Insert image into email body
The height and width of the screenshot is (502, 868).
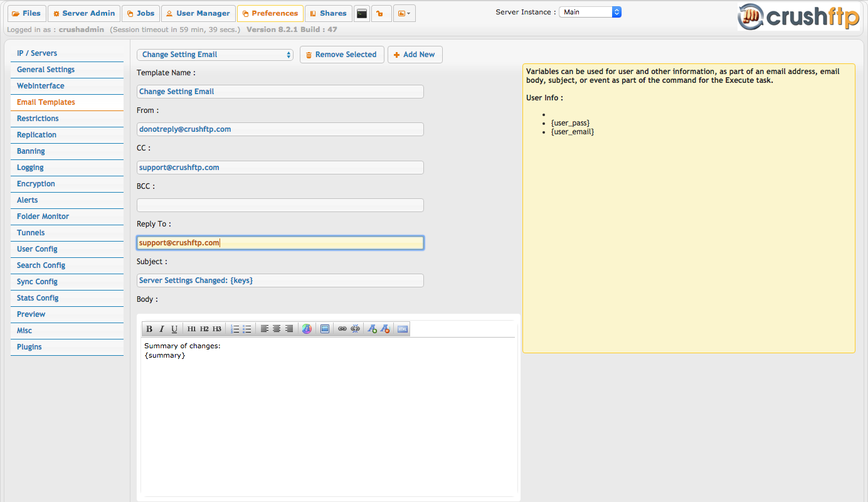coord(325,329)
